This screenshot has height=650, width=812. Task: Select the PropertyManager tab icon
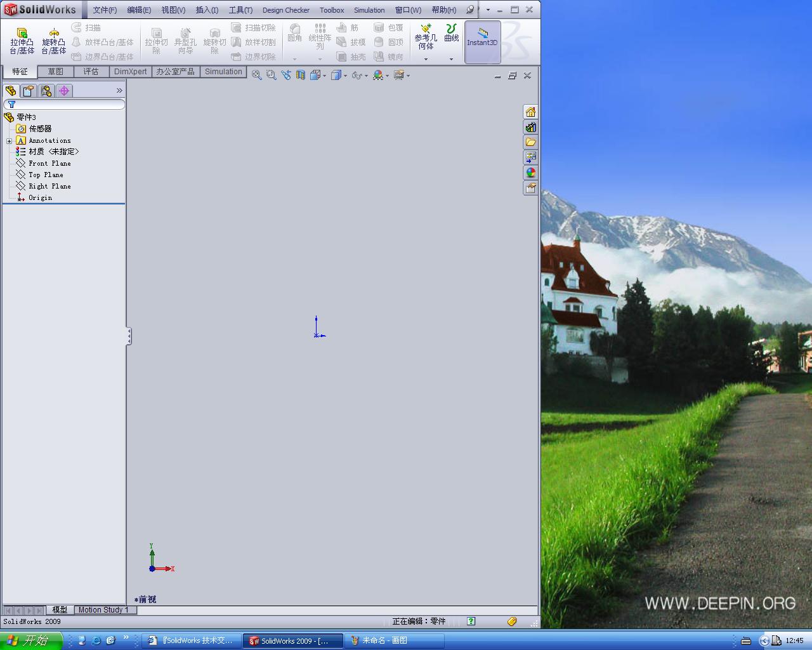coord(29,91)
